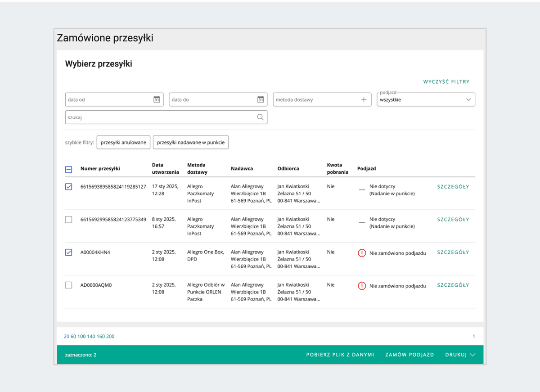Click 'Numer przesyłki' column header
Viewport: 540px width, 392px height.
pyautogui.click(x=100, y=169)
